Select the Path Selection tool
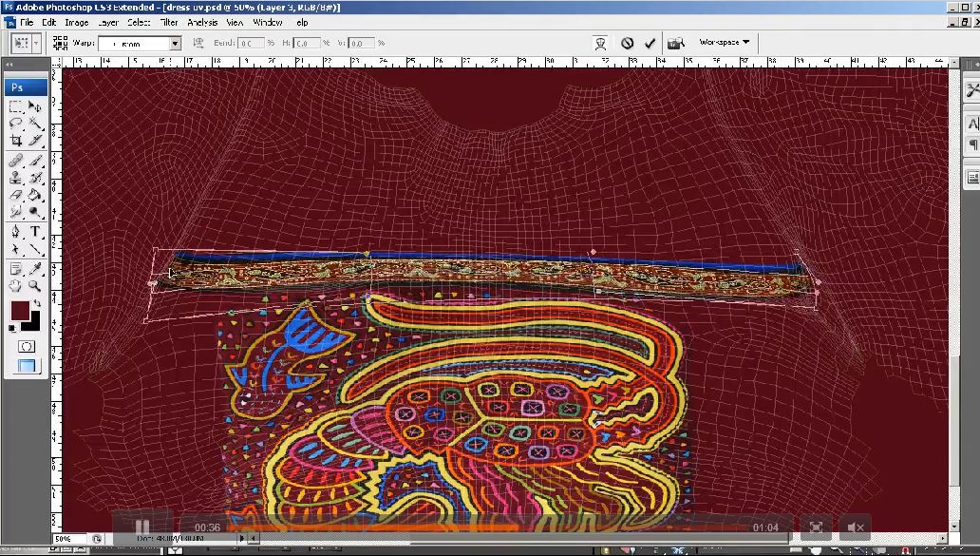 pyautogui.click(x=16, y=250)
